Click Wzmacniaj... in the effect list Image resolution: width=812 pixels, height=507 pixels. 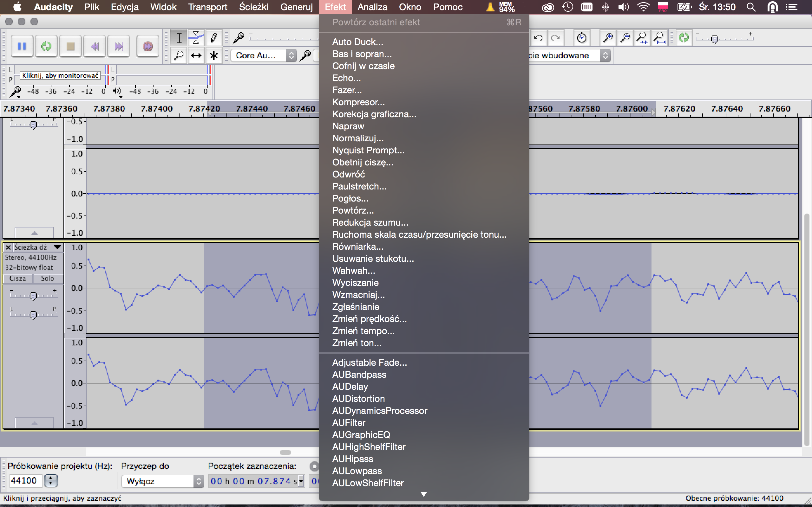click(358, 295)
